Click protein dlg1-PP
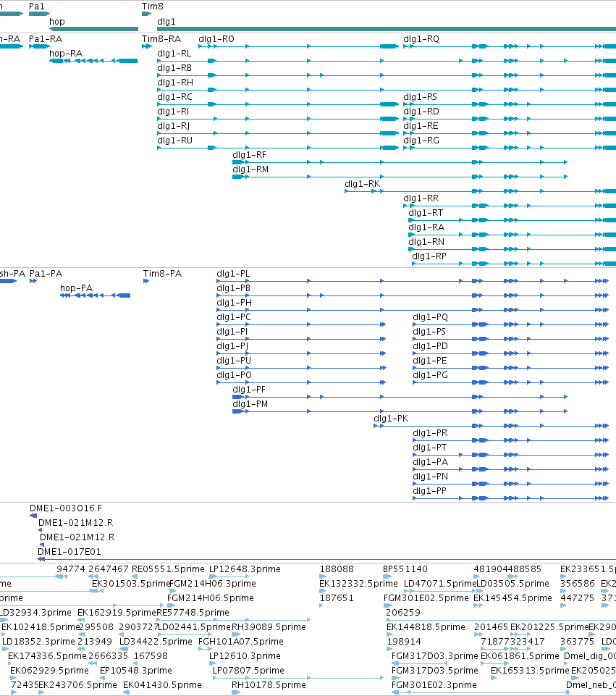Viewport: 616px width, 696px height. (511, 498)
